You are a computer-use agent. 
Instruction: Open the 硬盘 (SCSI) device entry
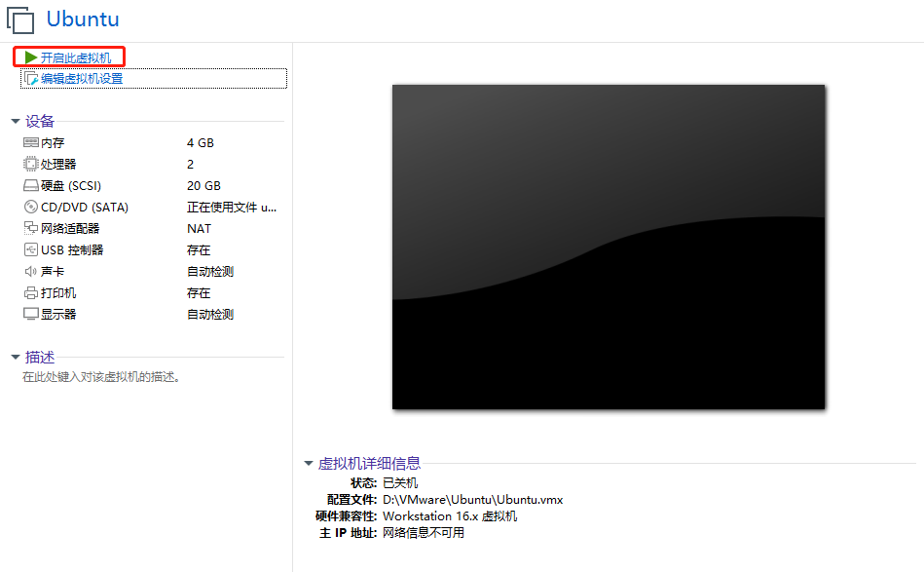click(x=71, y=186)
